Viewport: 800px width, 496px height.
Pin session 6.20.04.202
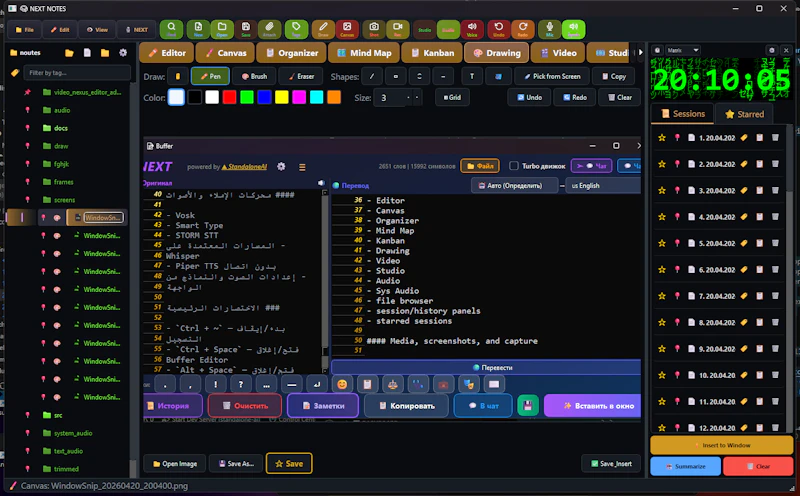click(x=677, y=269)
